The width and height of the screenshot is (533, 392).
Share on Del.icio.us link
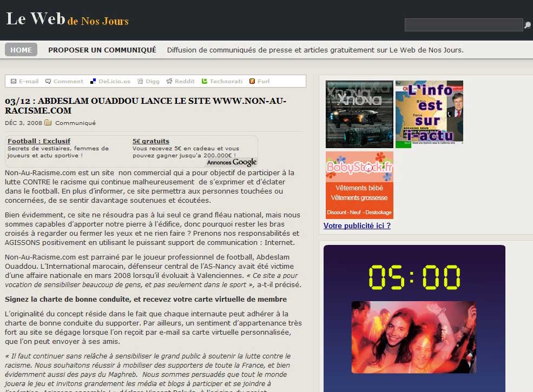(114, 81)
